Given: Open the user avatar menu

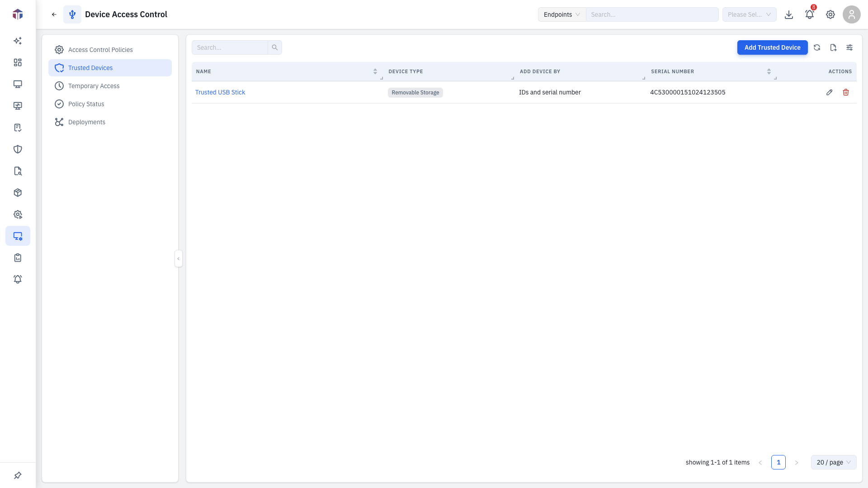Looking at the screenshot, I should [852, 14].
